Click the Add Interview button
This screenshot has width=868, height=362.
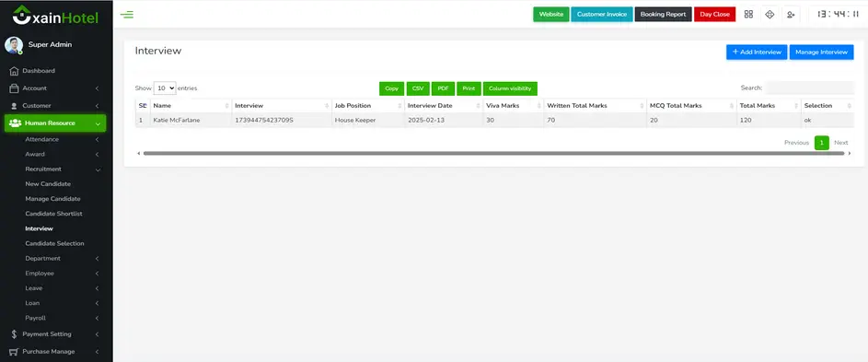(x=757, y=53)
